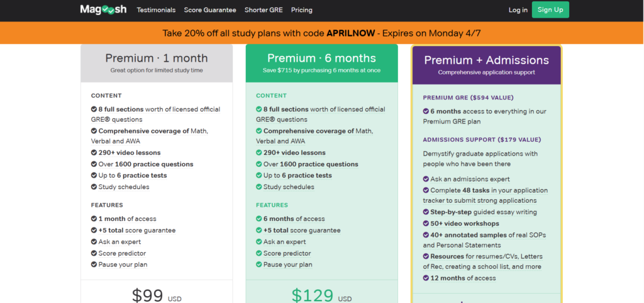This screenshot has width=644, height=303.
Task: Click the Log in link
Action: click(518, 10)
